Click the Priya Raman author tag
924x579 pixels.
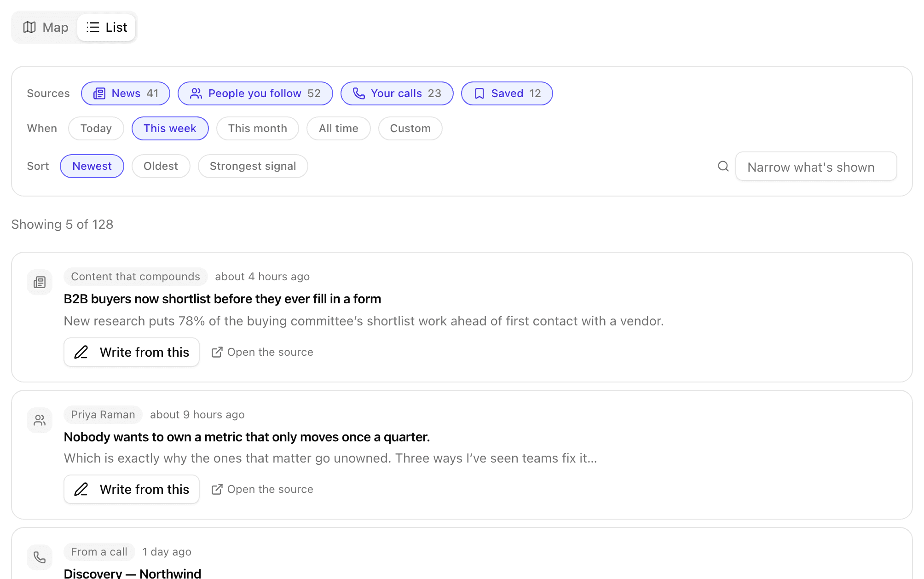coord(103,415)
